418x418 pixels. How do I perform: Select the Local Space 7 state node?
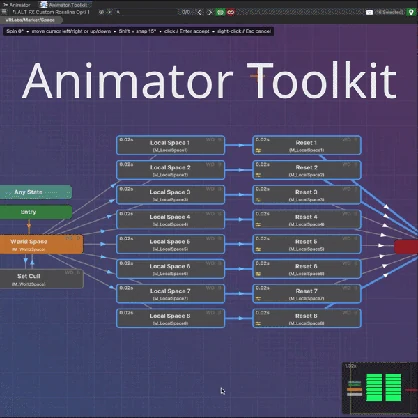pyautogui.click(x=170, y=293)
